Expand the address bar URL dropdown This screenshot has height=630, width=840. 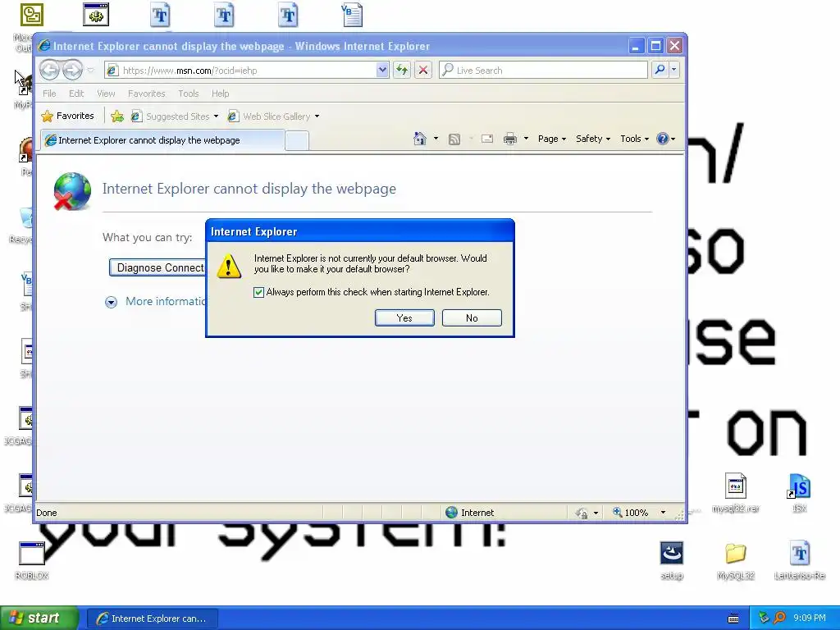coord(382,71)
